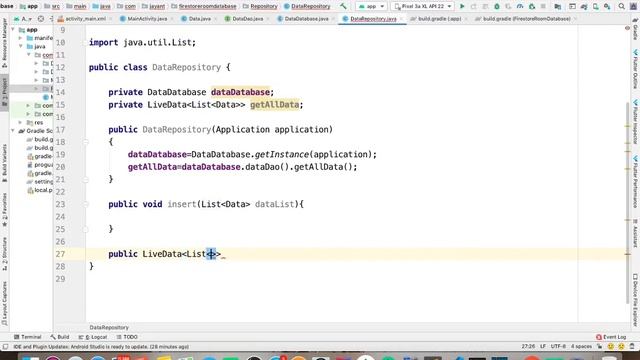The width and height of the screenshot is (640, 360).
Task: Click the Repository breadcrumb in navigation bar
Action: tap(260, 7)
